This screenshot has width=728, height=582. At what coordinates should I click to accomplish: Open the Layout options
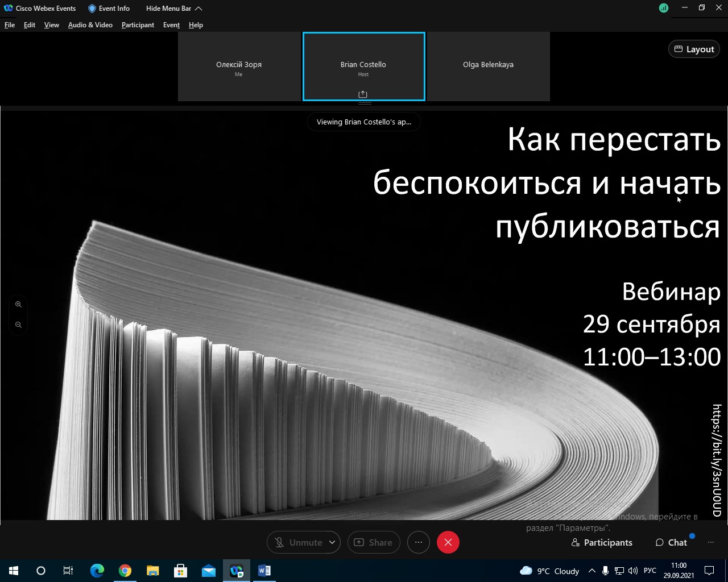tap(694, 49)
